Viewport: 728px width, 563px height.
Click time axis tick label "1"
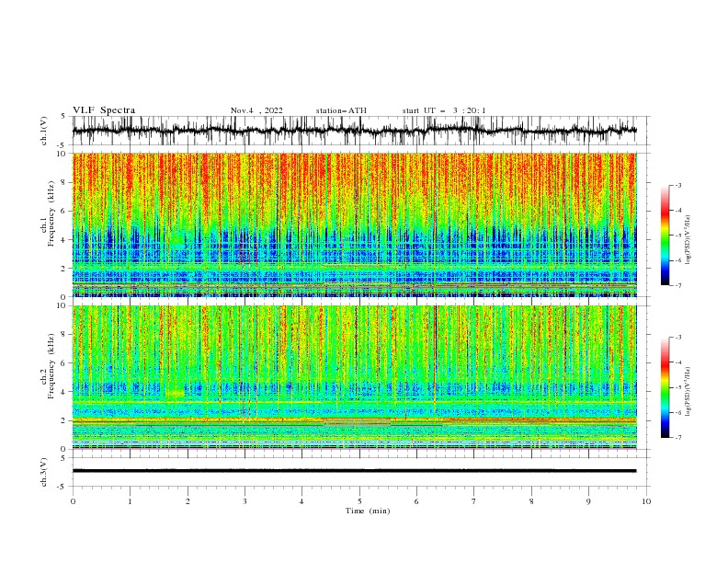point(130,501)
